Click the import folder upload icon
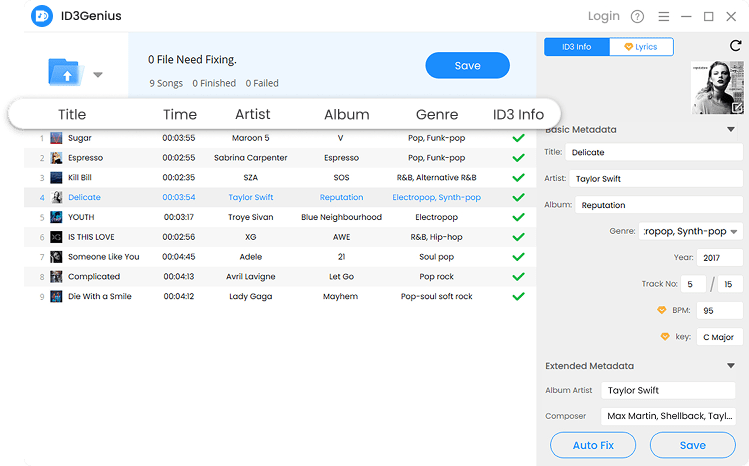This screenshot has width=749, height=466. 65,72
